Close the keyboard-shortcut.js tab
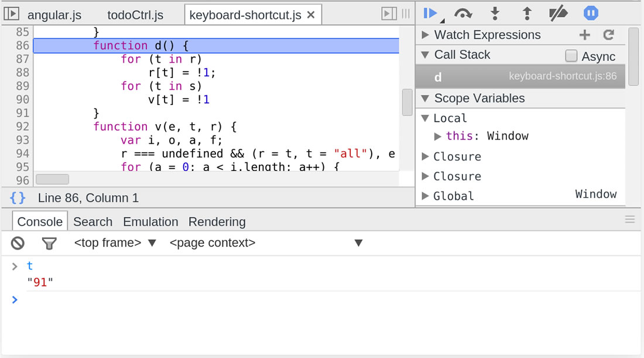The image size is (644, 358). coord(311,15)
